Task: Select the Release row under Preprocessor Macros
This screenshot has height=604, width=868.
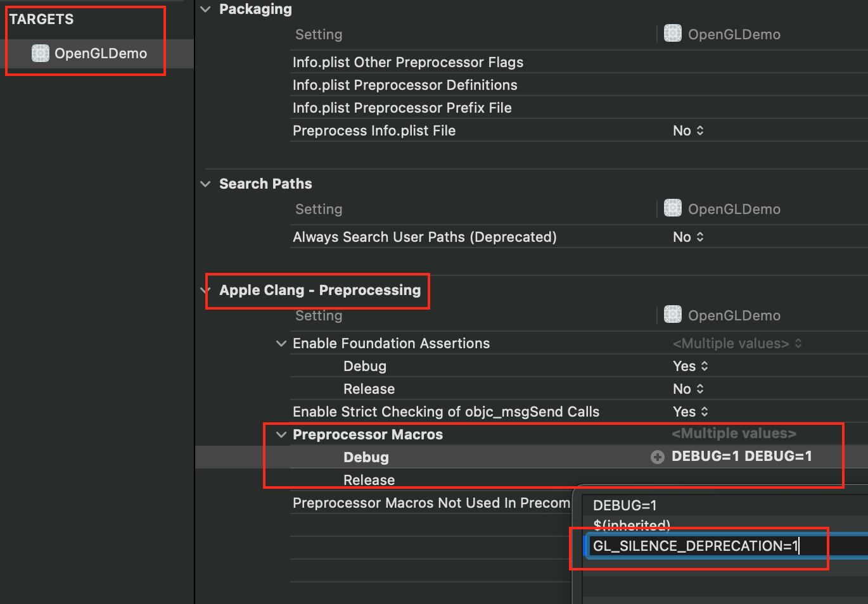Action: 369,481
